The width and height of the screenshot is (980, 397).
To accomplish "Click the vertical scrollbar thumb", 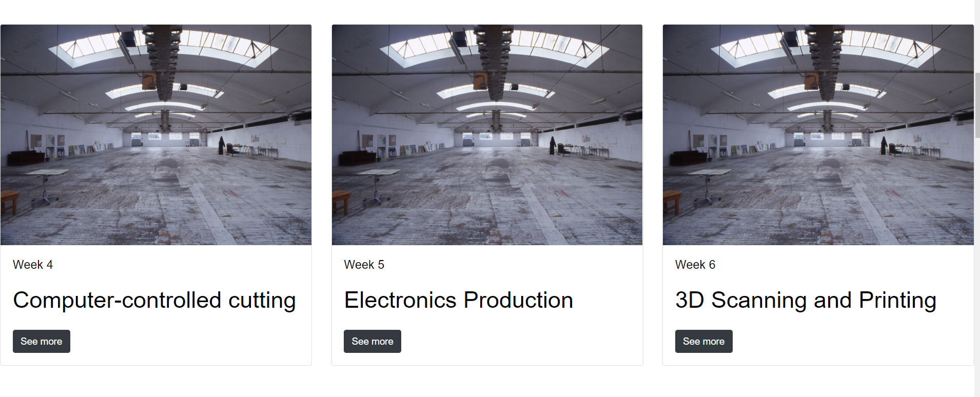I will (x=977, y=105).
